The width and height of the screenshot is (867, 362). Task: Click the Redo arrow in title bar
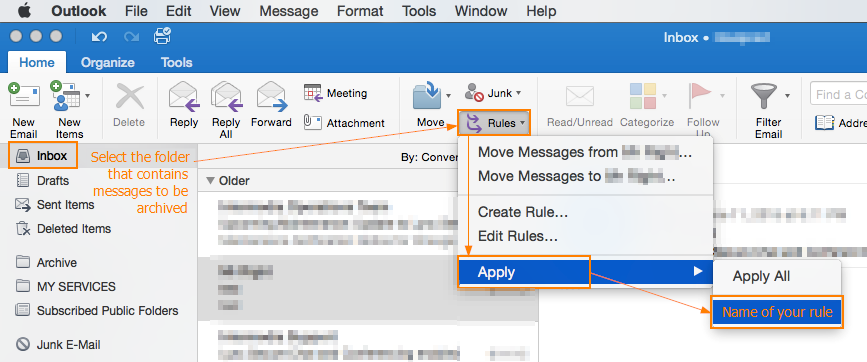point(132,37)
